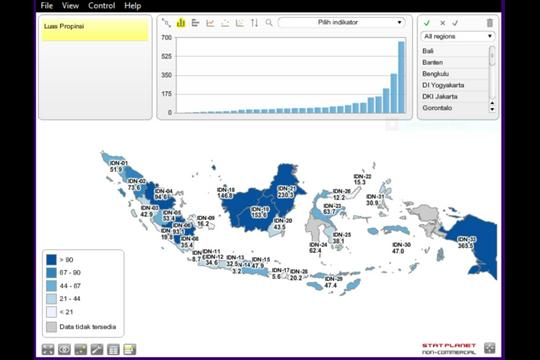Select the faded second time-series chart icon
The image size is (540, 360).
point(225,23)
